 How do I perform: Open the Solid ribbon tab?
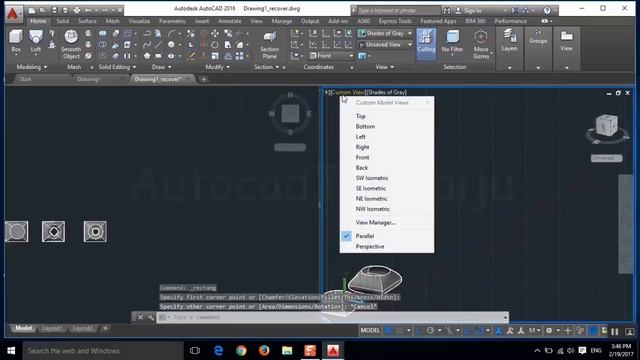62,21
